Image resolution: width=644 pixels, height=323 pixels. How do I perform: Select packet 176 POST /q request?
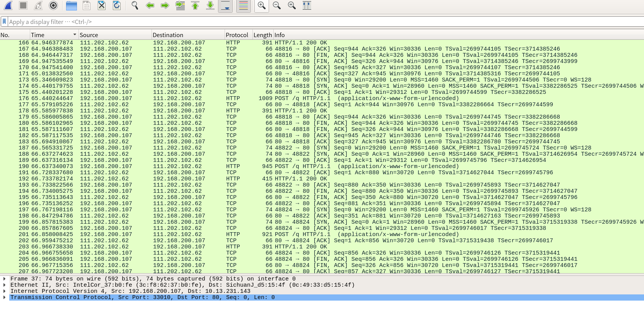[x=322, y=98]
